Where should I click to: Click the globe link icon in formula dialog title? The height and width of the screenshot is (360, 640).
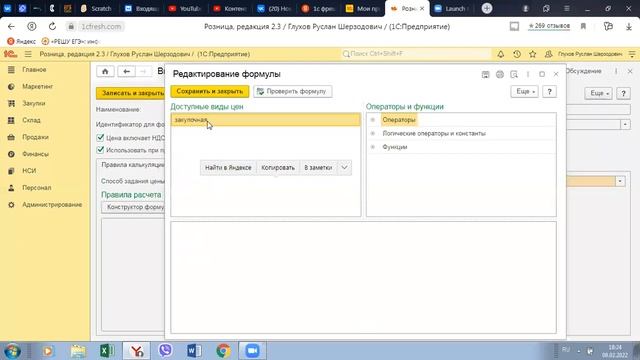(x=500, y=74)
